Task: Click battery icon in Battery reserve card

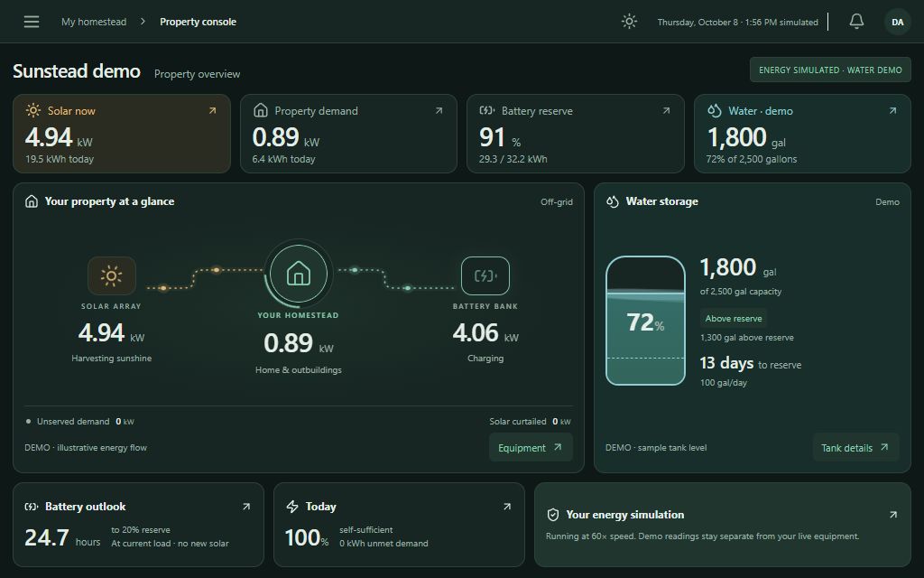Action: [486, 110]
